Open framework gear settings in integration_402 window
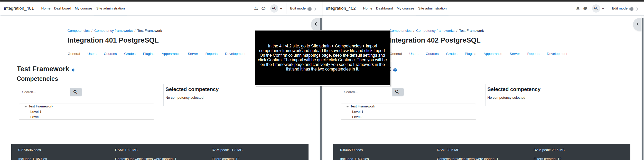This screenshot has width=644, height=160. coord(395,70)
